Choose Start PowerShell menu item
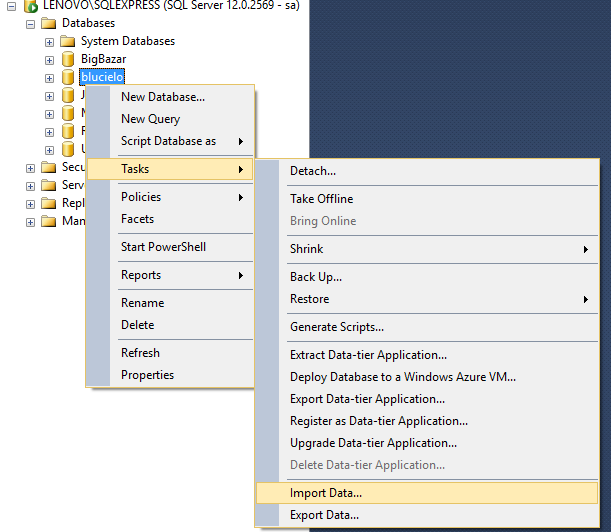Screen dimensions: 611x532 coord(170,247)
